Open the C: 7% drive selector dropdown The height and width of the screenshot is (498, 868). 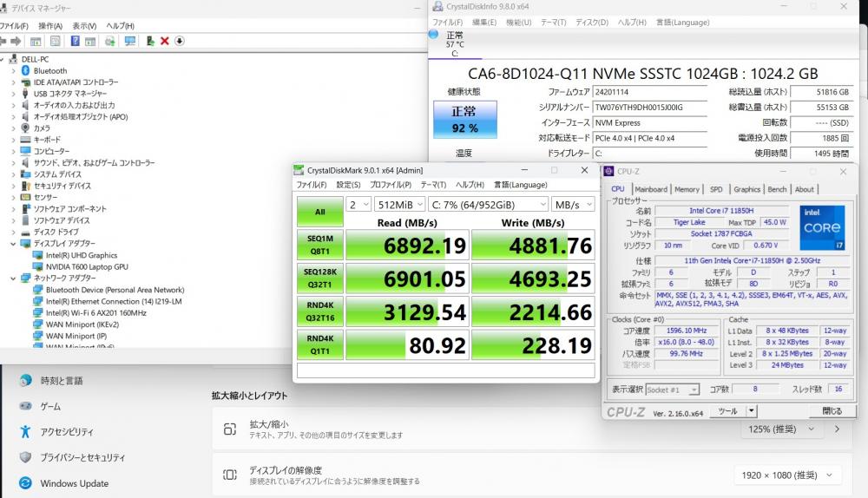tap(489, 205)
